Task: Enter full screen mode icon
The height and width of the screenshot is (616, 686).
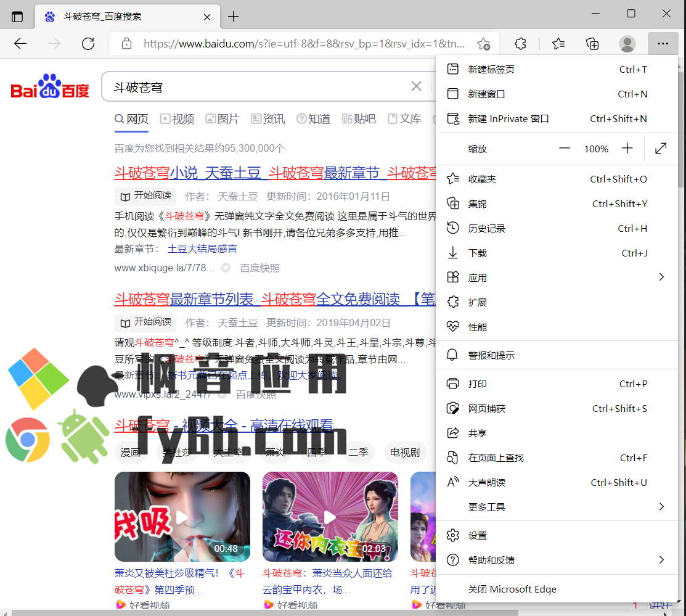Action: pyautogui.click(x=661, y=149)
